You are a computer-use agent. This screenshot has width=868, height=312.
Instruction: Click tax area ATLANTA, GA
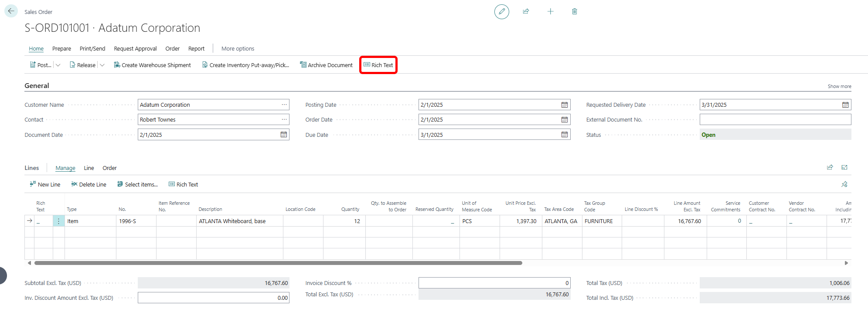pyautogui.click(x=562, y=221)
